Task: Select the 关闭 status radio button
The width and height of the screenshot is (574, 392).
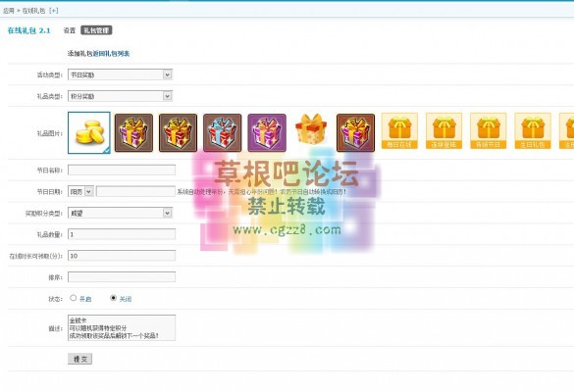Action: [x=114, y=298]
